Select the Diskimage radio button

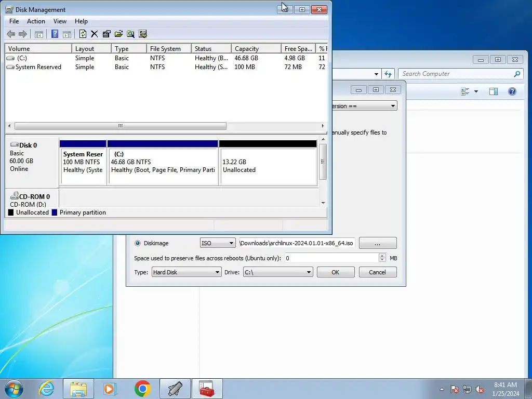point(137,243)
